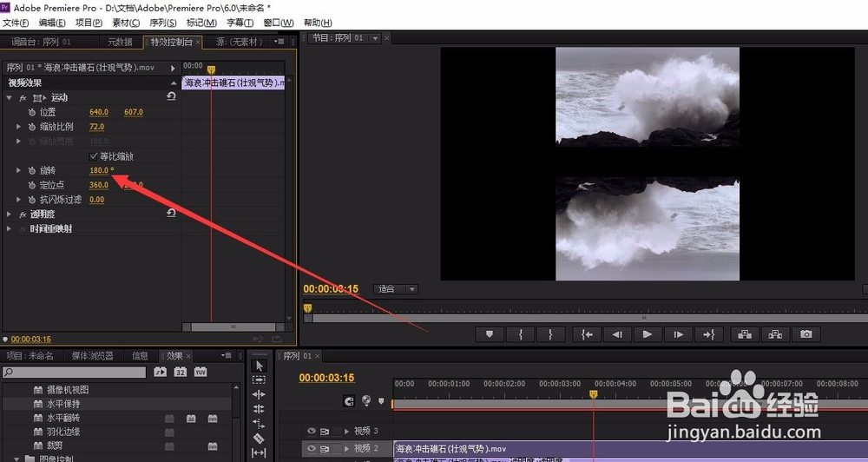
Task: Open the 序列 menu
Action: 163,23
